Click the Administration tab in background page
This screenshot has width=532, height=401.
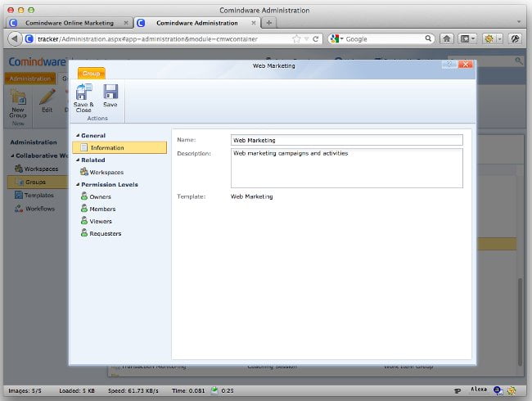29,79
